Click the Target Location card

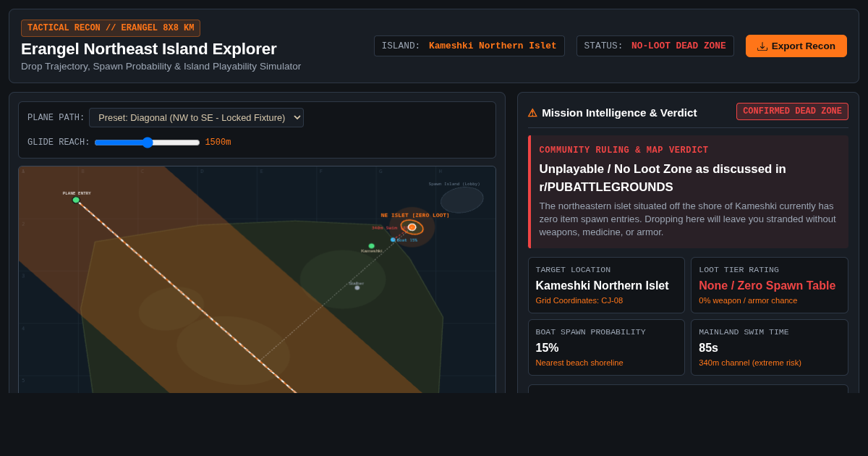pyautogui.click(x=606, y=285)
